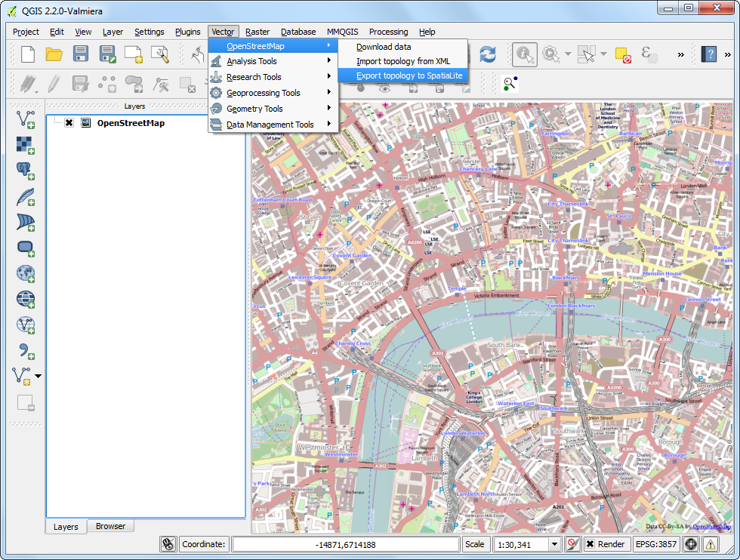This screenshot has height=560, width=740.
Task: Toggle extents and mouse position display
Action: click(168, 544)
